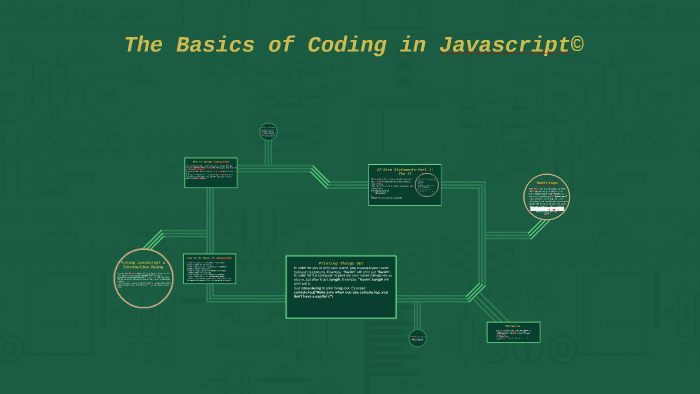Open the 'If/Else Statements-Part 1' frame
The image size is (700, 394).
(405, 185)
